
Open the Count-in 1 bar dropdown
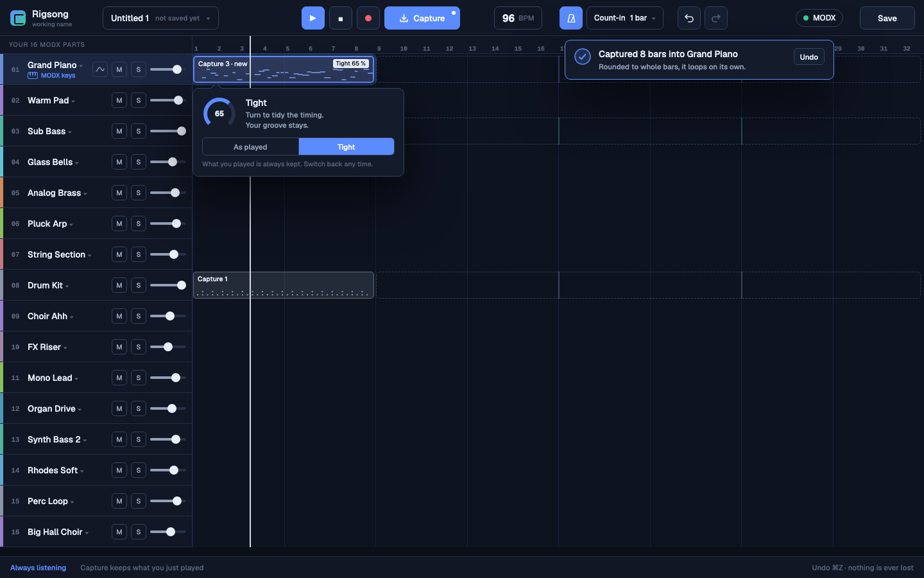pyautogui.click(x=625, y=18)
